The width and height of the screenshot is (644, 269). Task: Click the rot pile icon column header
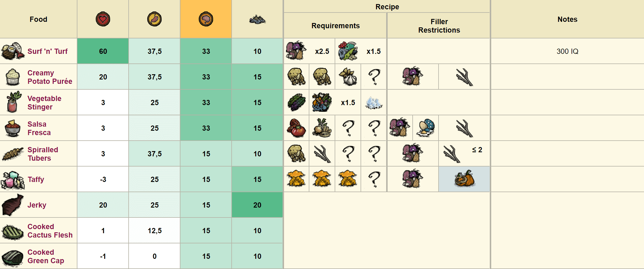(257, 20)
